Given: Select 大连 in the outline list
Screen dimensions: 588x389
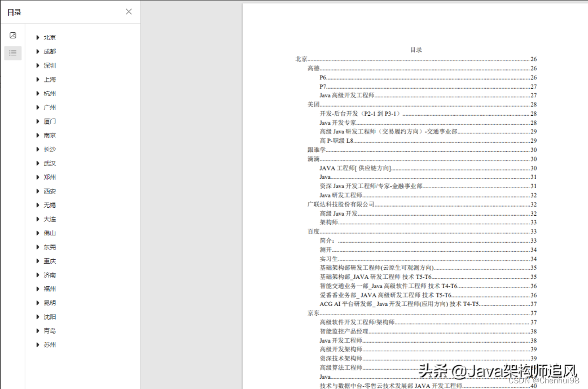Looking at the screenshot, I should coord(50,219).
